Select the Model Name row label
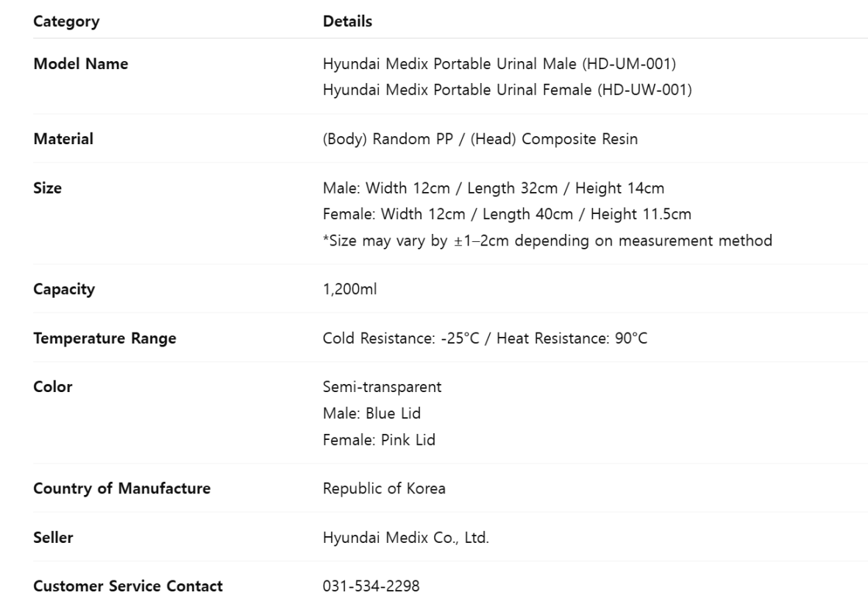Screen dimensions: 868x612 point(81,64)
